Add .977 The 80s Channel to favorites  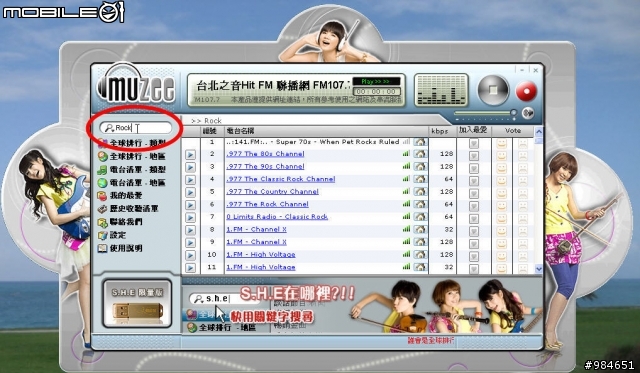tap(473, 155)
